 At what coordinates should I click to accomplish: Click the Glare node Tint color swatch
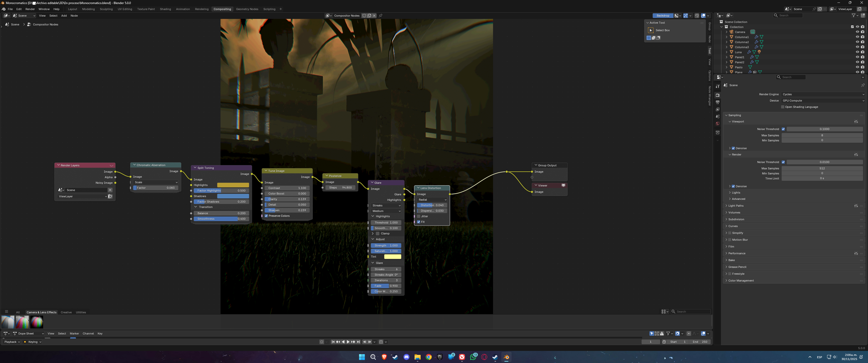[393, 257]
